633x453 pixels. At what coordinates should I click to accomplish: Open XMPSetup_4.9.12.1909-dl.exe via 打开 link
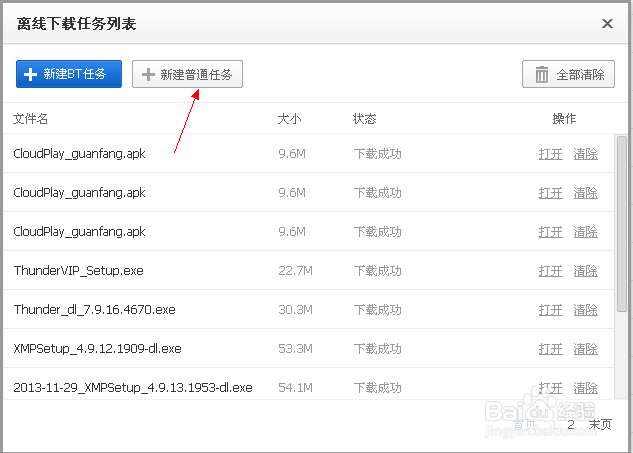point(550,349)
